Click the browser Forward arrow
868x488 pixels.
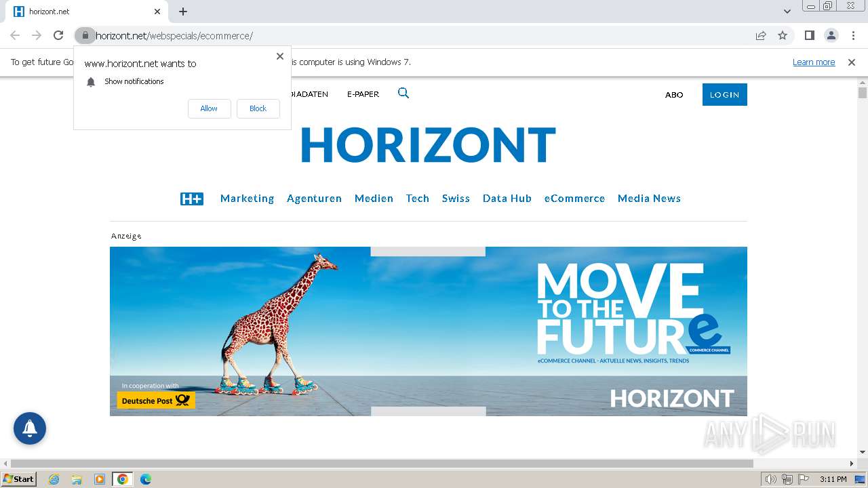[x=37, y=35]
